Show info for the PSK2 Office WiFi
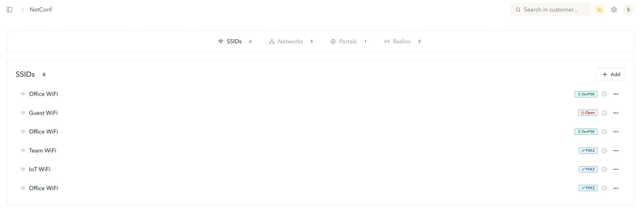The height and width of the screenshot is (211, 644). [x=604, y=188]
